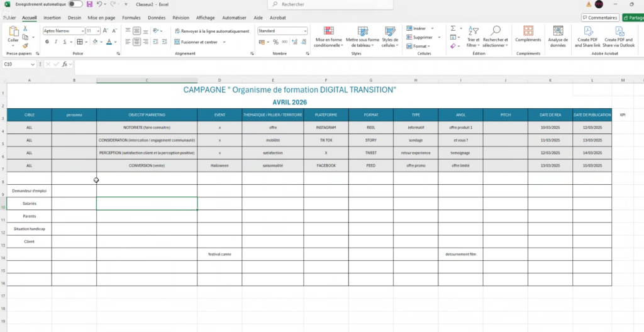Screen dimensions: 644x332
Task: Click the Analyse de données icon
Action: [558, 37]
